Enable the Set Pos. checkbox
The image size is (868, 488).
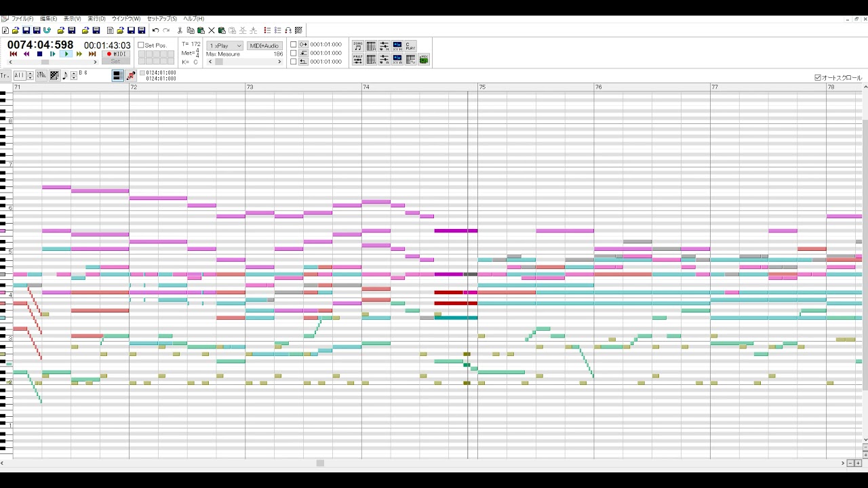(141, 45)
